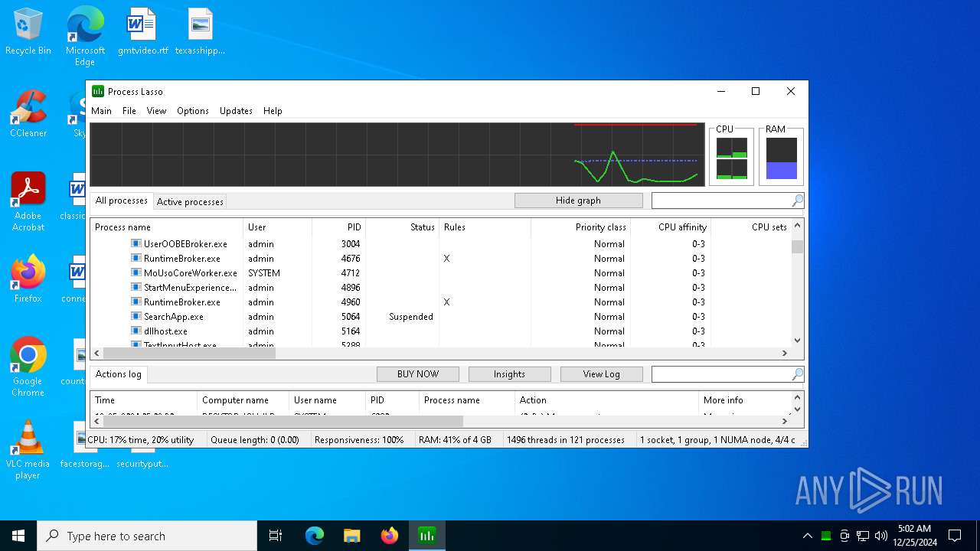Select dllhost.exe process row
Viewport: 980px width, 551px height.
pos(441,331)
